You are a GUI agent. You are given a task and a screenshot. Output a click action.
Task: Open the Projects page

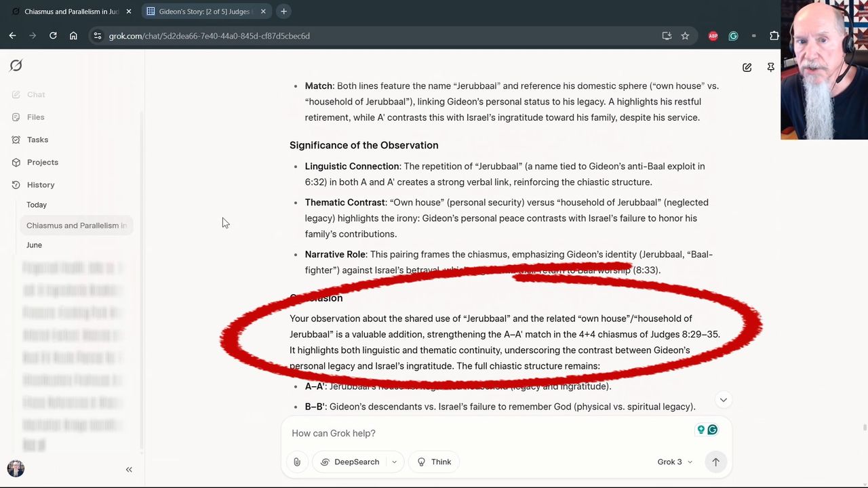pos(42,162)
